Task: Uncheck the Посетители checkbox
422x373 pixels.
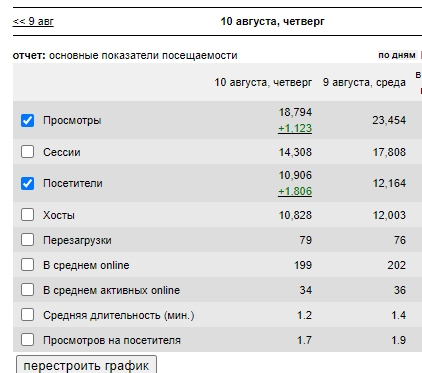Action: pos(27,183)
